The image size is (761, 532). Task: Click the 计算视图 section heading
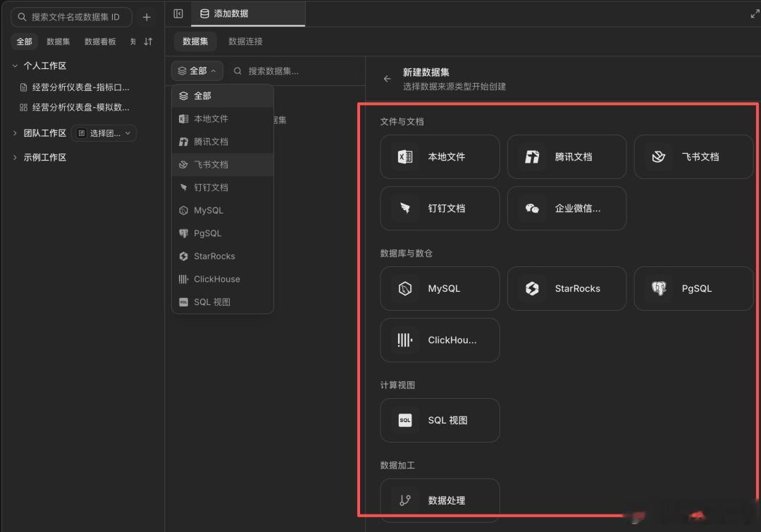tap(397, 385)
